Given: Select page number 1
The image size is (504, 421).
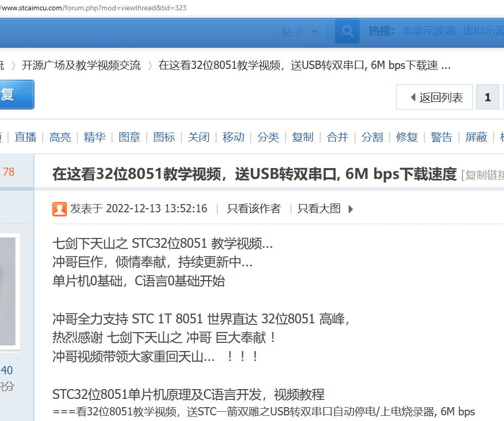Looking at the screenshot, I should pyautogui.click(x=488, y=97).
